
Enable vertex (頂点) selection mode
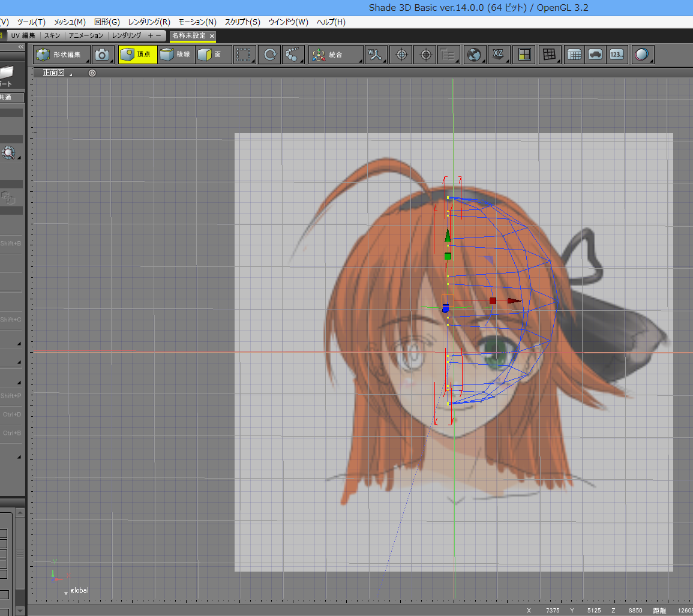point(137,55)
